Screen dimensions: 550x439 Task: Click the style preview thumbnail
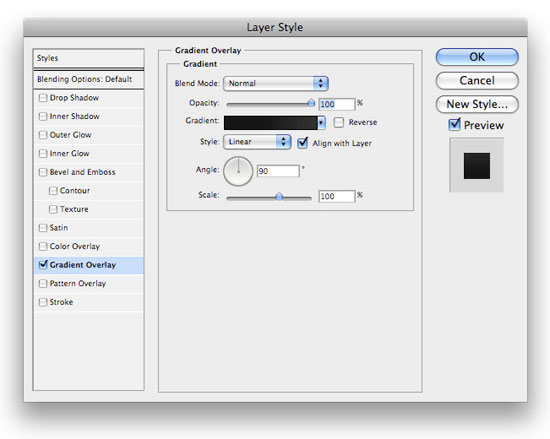coord(476,165)
